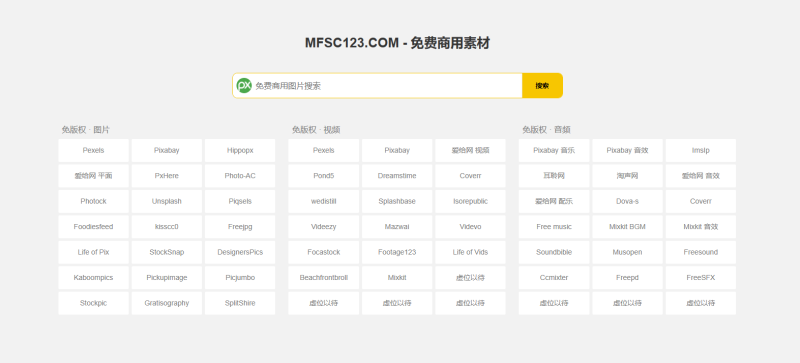Image resolution: width=800 pixels, height=363 pixels.
Task: Open the Mixkit video link
Action: [x=397, y=278]
